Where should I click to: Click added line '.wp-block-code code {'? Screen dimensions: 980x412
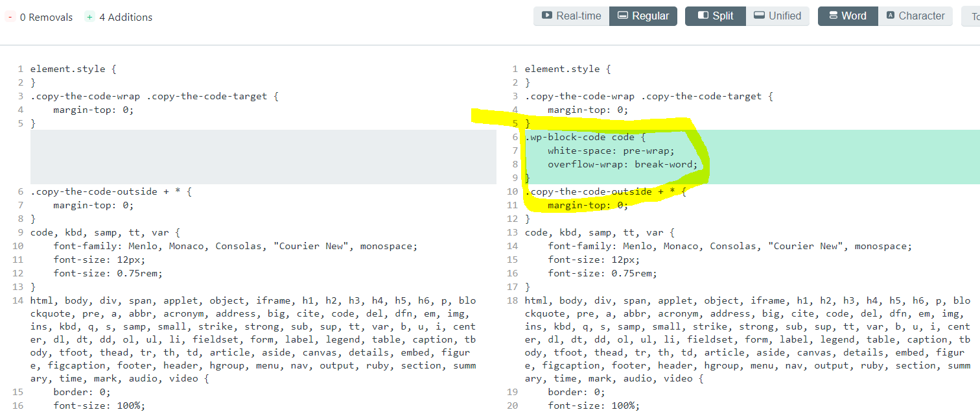pyautogui.click(x=585, y=137)
